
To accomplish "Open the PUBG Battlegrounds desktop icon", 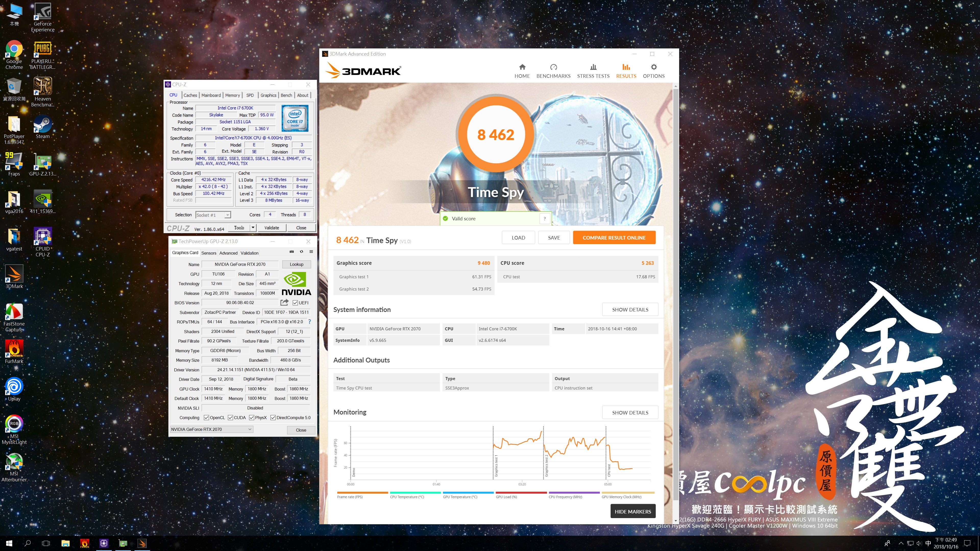I will point(43,55).
